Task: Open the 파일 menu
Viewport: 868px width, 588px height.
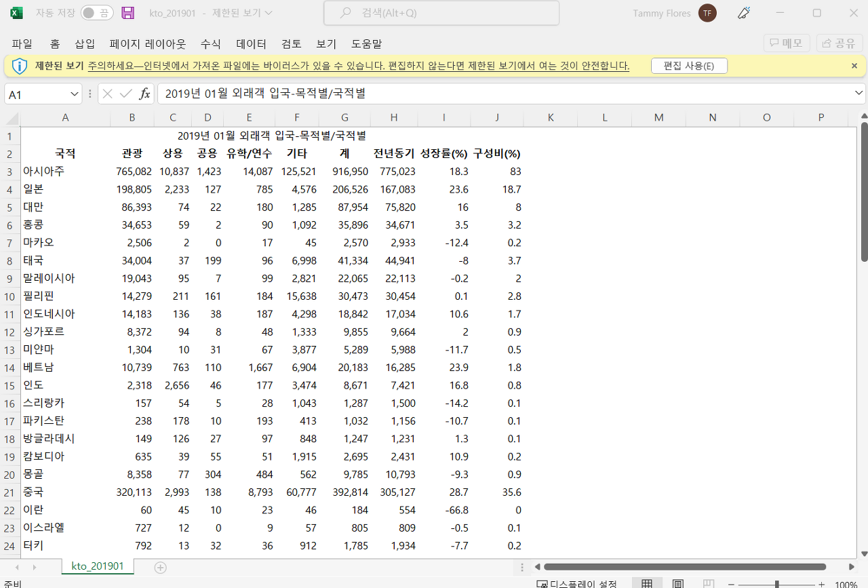Action: coord(22,43)
